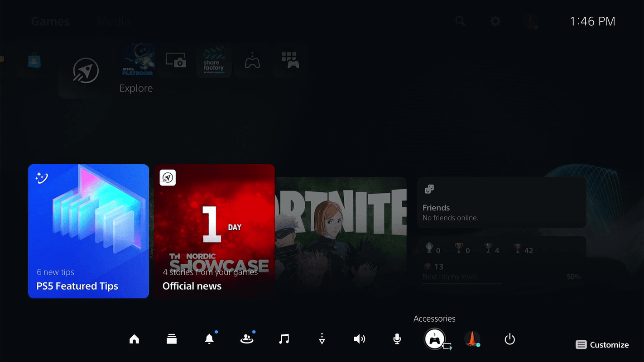Click the Explore label
Viewport: 644px width, 362px height.
pos(136,88)
